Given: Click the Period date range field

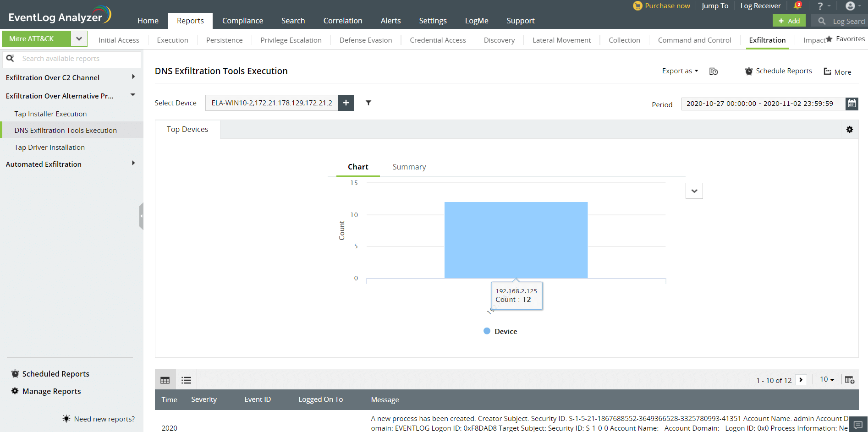Looking at the screenshot, I should (764, 104).
